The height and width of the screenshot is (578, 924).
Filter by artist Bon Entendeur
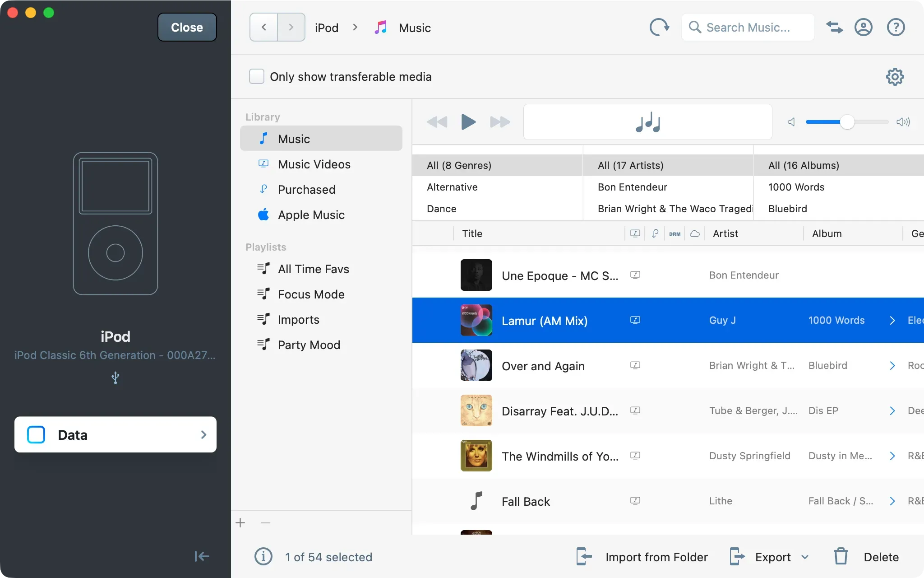(668, 187)
